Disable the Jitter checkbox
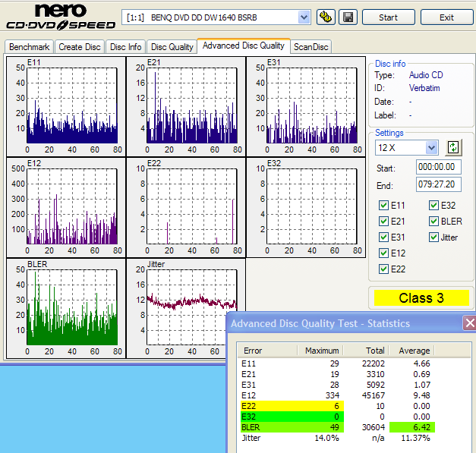Screen dimensions: 476x453 [x=433, y=237]
